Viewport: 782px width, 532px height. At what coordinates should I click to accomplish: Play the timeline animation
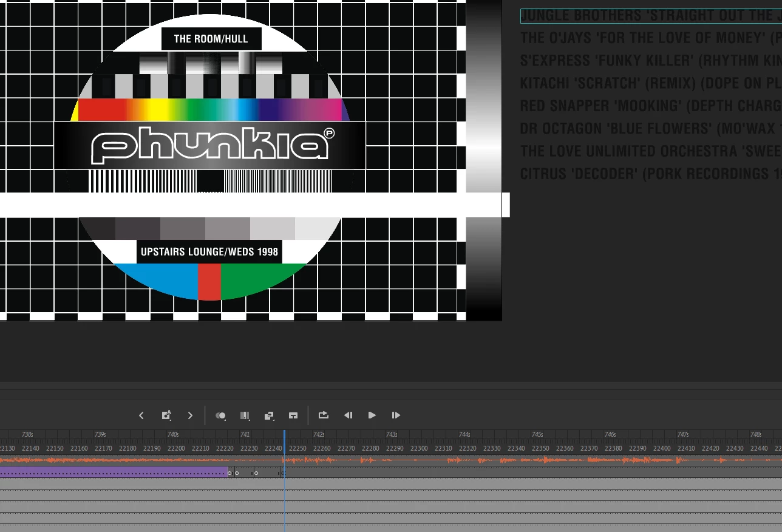click(x=372, y=415)
